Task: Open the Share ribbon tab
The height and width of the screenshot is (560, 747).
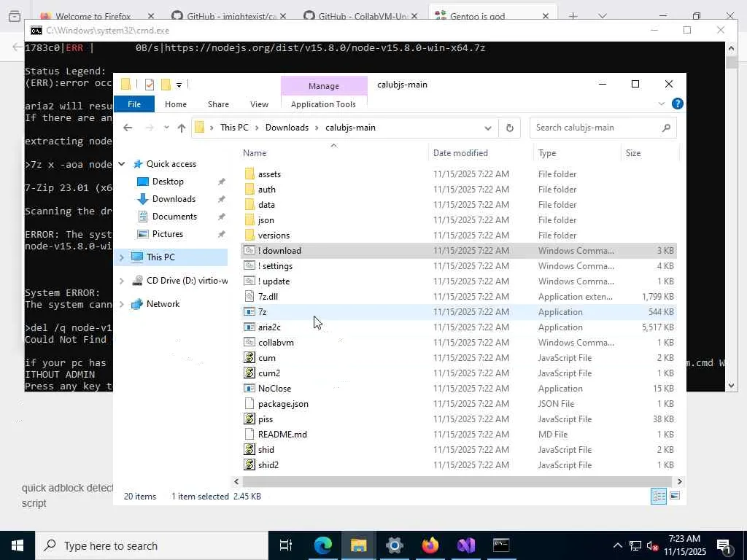Action: (218, 104)
